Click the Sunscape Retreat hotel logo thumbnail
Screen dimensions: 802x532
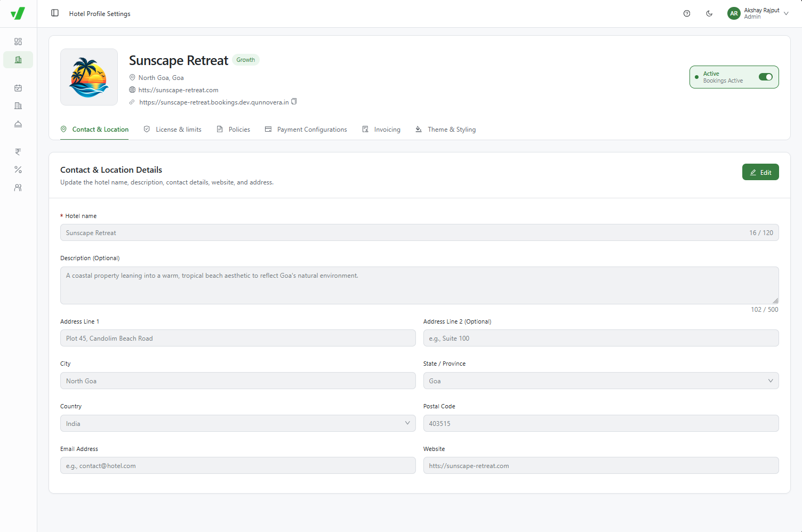tap(89, 77)
